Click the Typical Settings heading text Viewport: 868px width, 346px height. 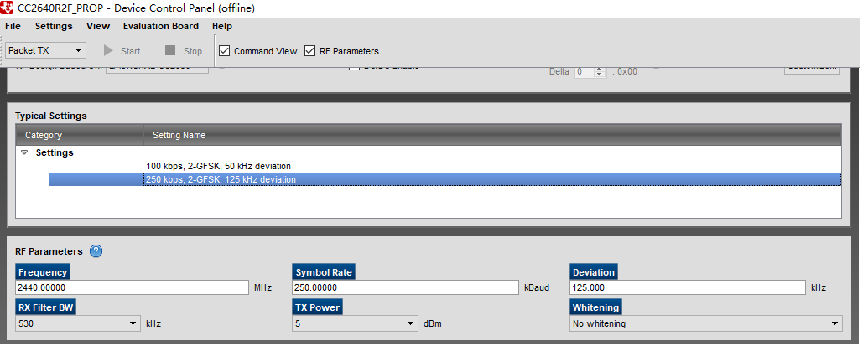51,116
